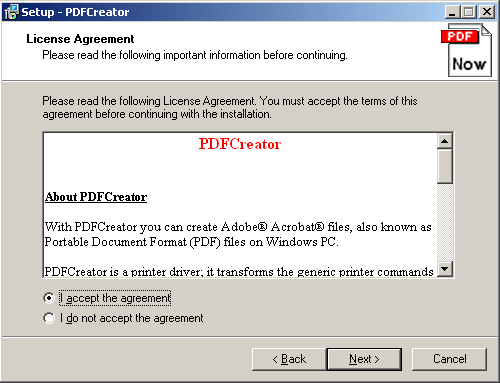
Task: Click the license scrollbar up arrow
Action: [444, 141]
